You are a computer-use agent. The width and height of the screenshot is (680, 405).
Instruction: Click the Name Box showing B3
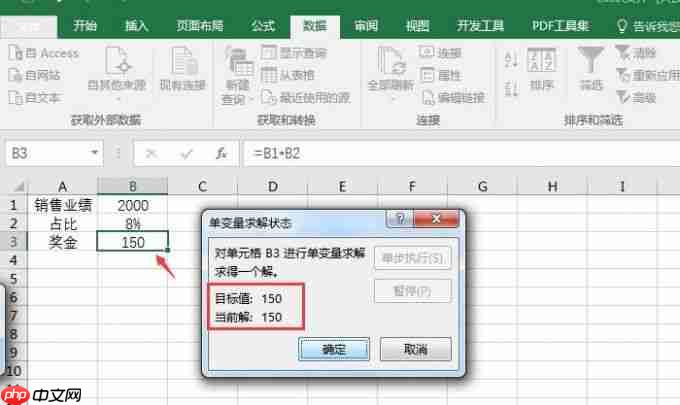click(47, 153)
